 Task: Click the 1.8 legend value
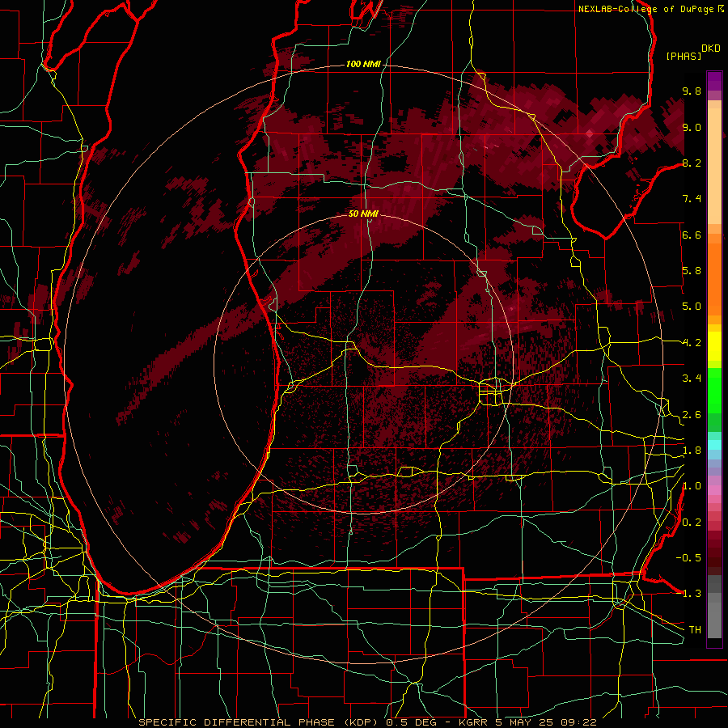tap(692, 451)
